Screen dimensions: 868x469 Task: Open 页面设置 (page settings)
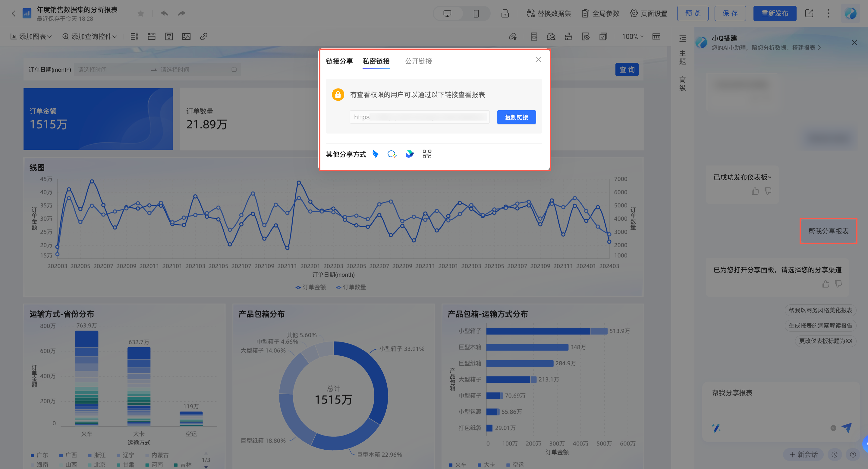tap(649, 14)
